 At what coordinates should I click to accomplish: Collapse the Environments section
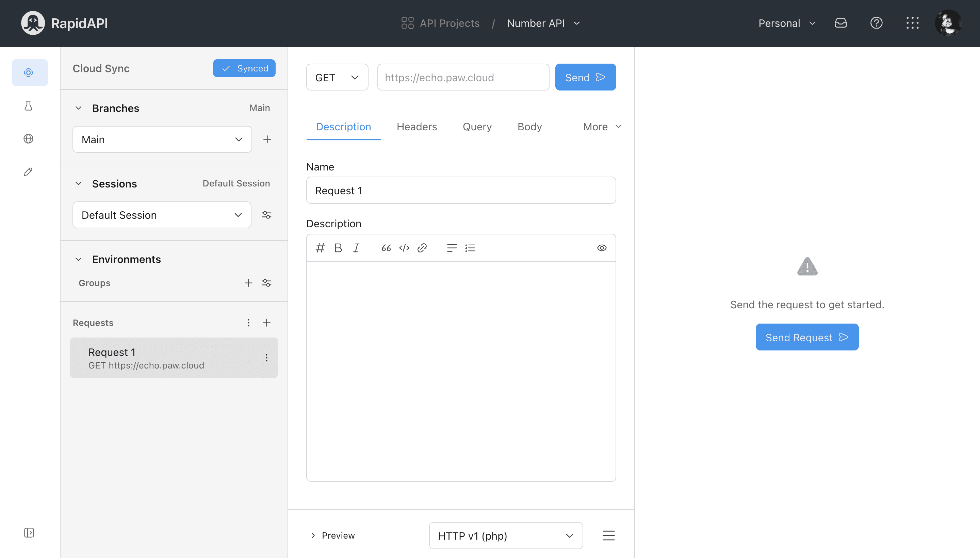[79, 260]
